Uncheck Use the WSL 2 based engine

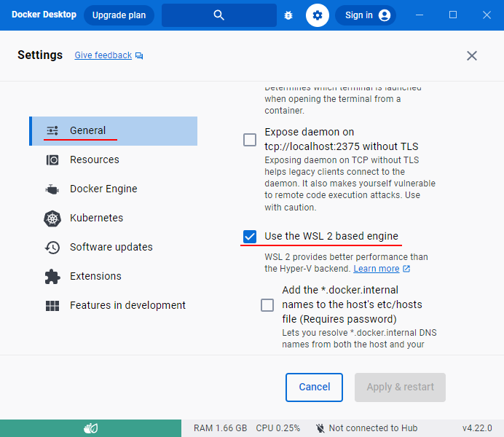click(250, 237)
